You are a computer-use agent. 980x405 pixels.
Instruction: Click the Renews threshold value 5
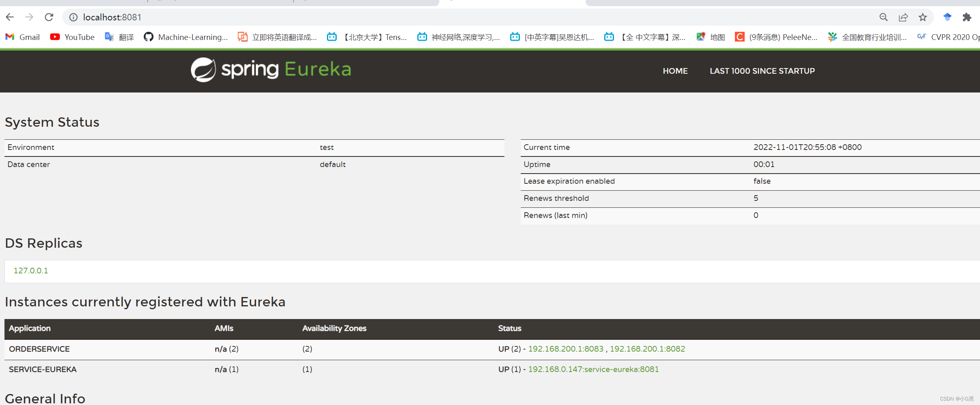click(756, 198)
